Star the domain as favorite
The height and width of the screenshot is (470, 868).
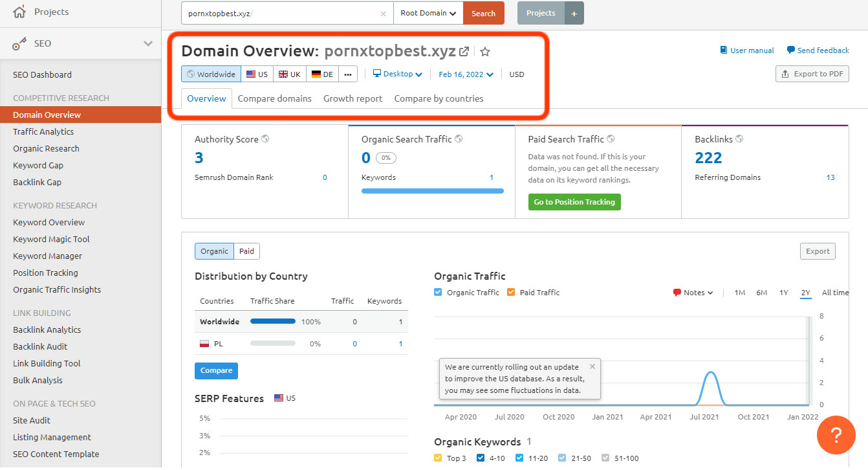point(485,51)
